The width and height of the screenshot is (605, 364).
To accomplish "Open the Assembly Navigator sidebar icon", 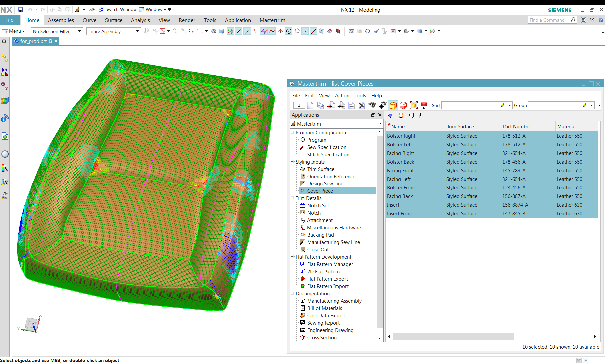I will point(5,58).
